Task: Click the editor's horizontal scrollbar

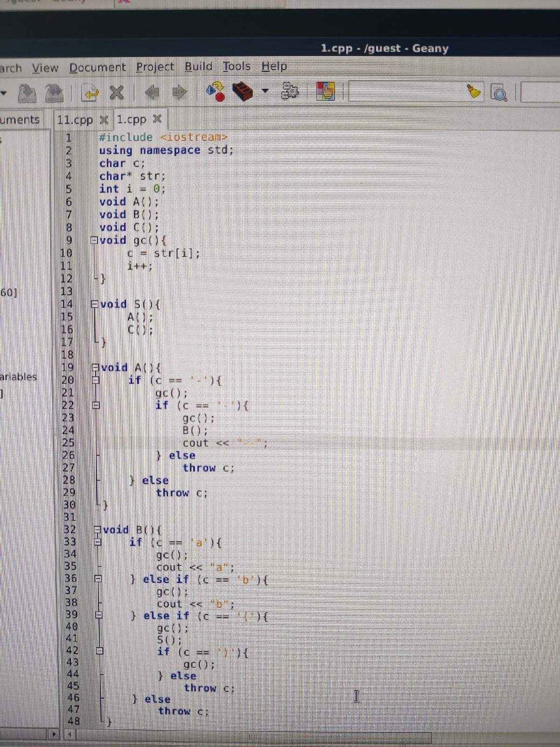Action: [254, 738]
